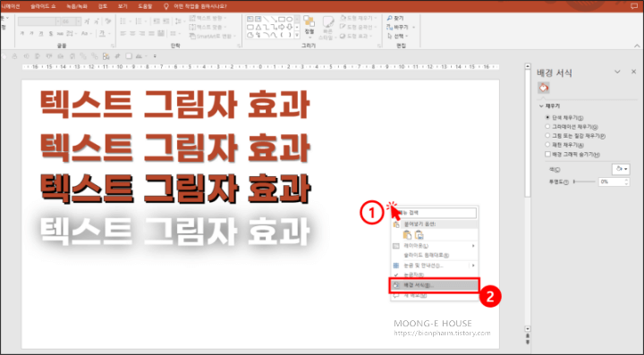Click the transparency (투명도) slider
This screenshot has height=355, width=644.
click(x=584, y=182)
